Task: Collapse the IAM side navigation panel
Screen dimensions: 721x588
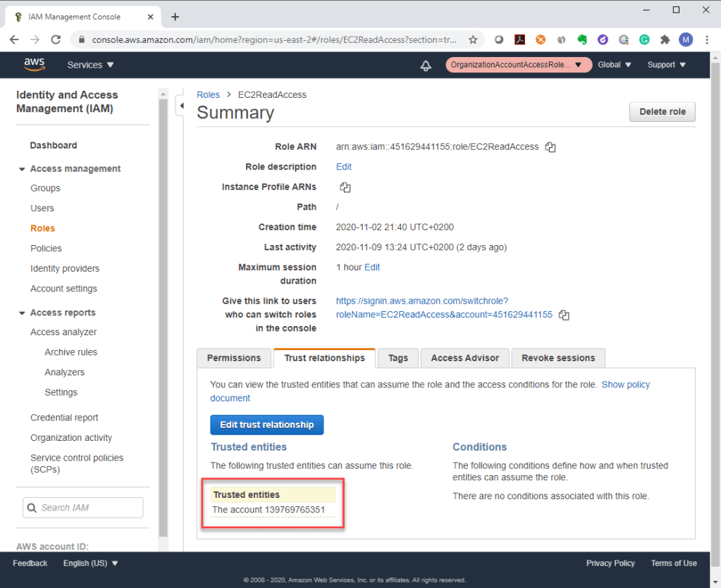Action: [181, 106]
